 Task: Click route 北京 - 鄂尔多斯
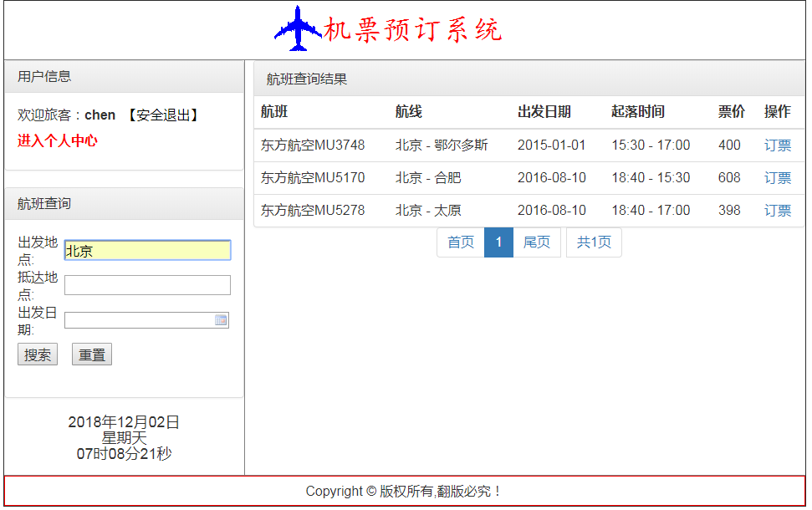click(442, 145)
